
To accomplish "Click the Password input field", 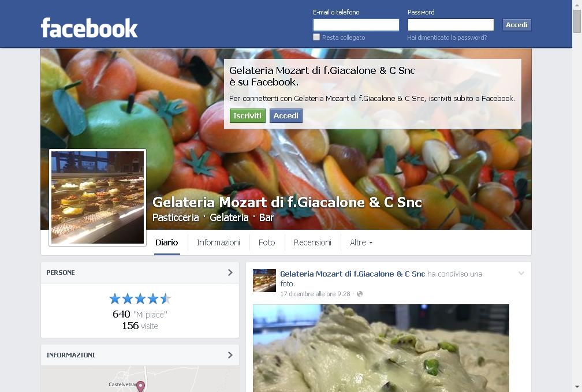I will click(x=450, y=25).
